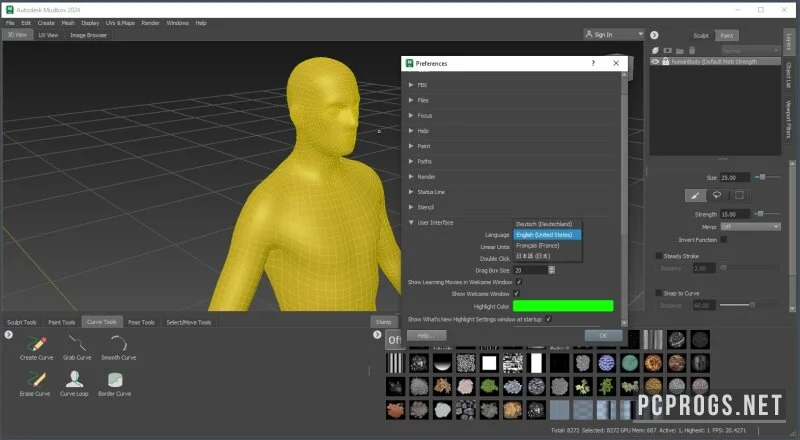
Task: Open the Mesh menu
Action: [x=68, y=23]
